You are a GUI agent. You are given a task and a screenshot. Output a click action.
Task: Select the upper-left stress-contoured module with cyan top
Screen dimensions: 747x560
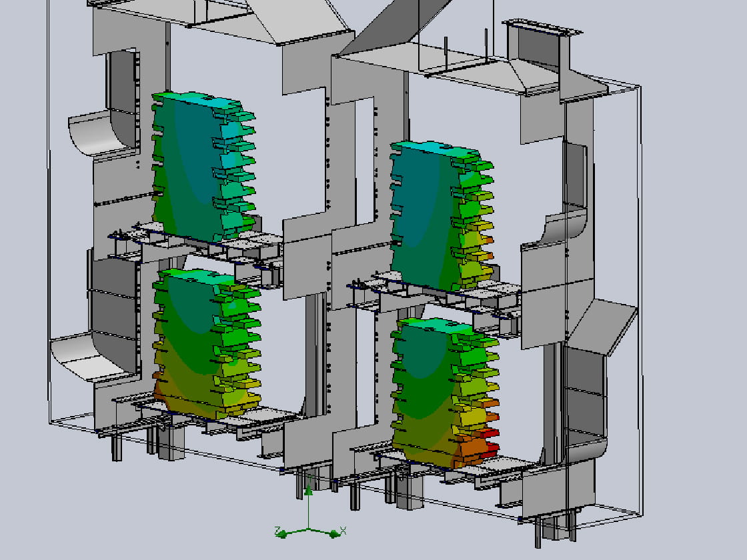[x=203, y=166]
